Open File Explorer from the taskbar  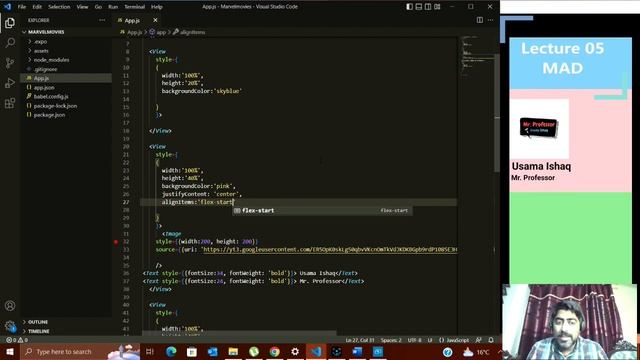point(233,352)
